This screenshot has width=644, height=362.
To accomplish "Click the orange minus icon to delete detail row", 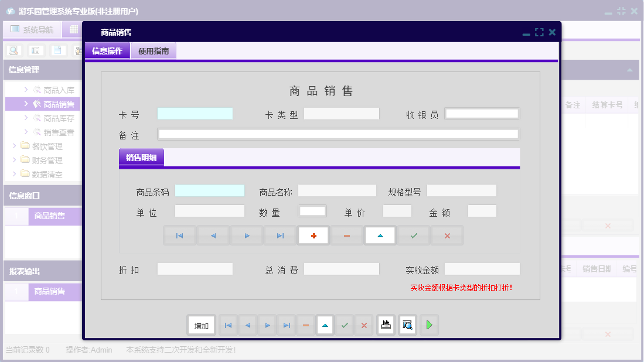I will (x=346, y=235).
